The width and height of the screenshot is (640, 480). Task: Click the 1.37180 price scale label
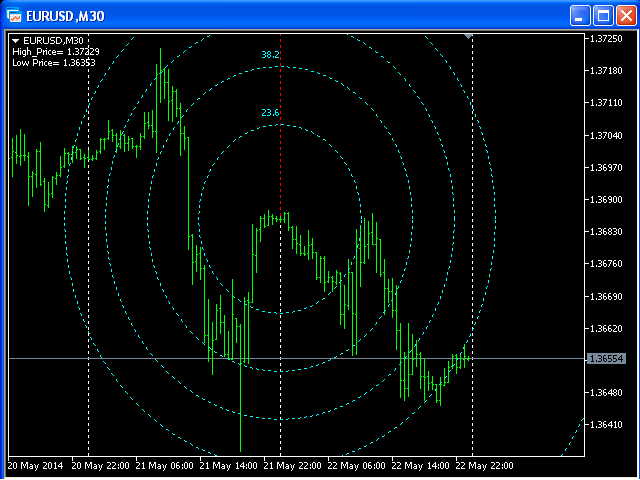tap(607, 71)
